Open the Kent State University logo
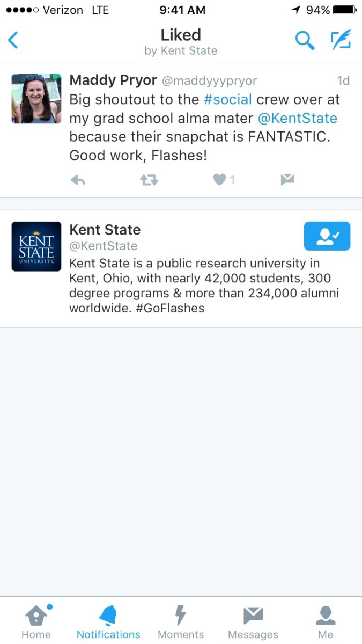Screen dimensions: 362x644 pyautogui.click(x=36, y=246)
